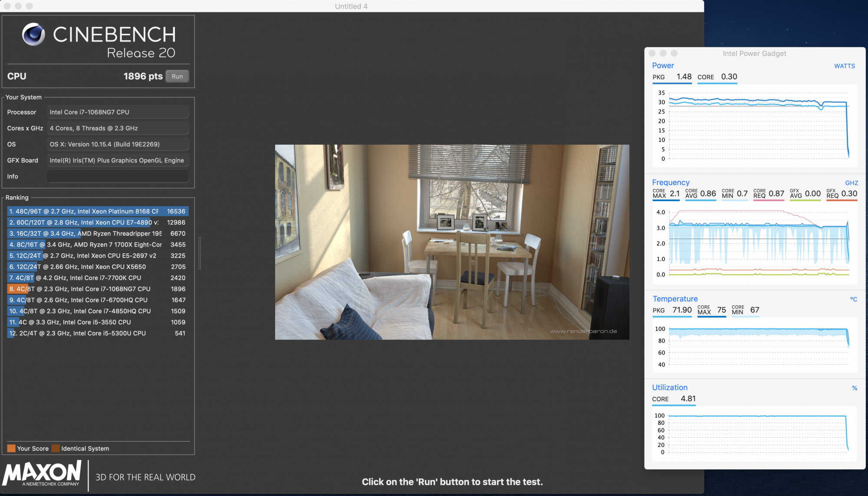Screen dimensions: 868x496
Task: Click the Utilization graph in Power Gadget
Action: coord(755,433)
